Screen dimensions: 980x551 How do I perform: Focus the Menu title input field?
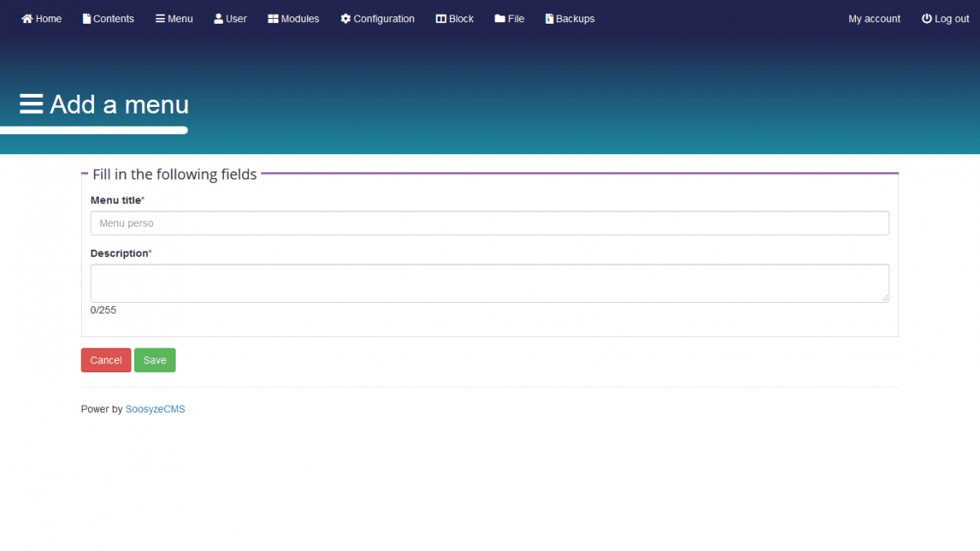tap(489, 223)
